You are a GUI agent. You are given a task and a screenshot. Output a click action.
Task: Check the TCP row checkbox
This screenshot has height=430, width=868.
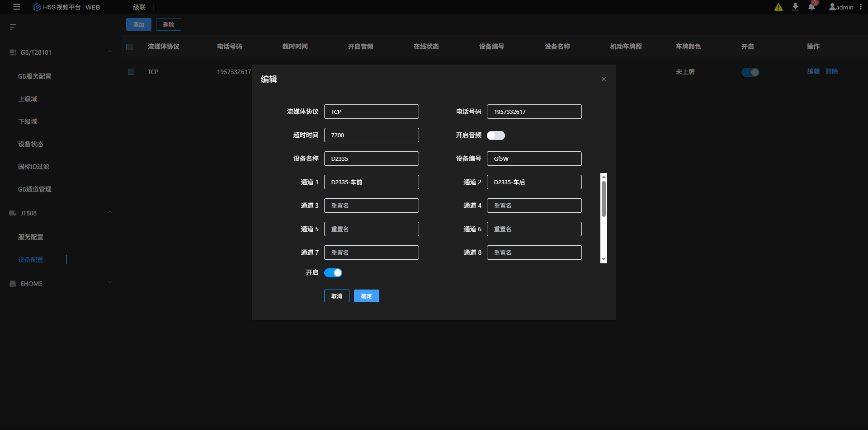(131, 72)
